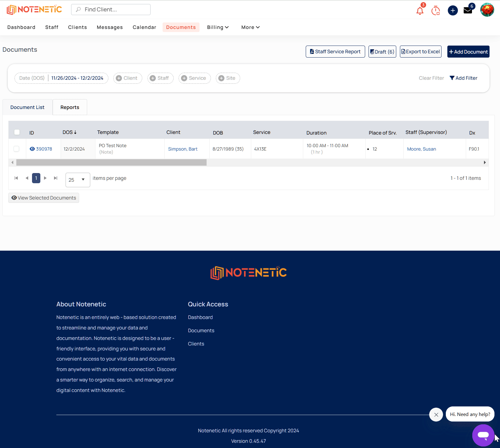The width and height of the screenshot is (500, 448).
Task: Click the DOS sort arrow in header
Action: [x=75, y=132]
